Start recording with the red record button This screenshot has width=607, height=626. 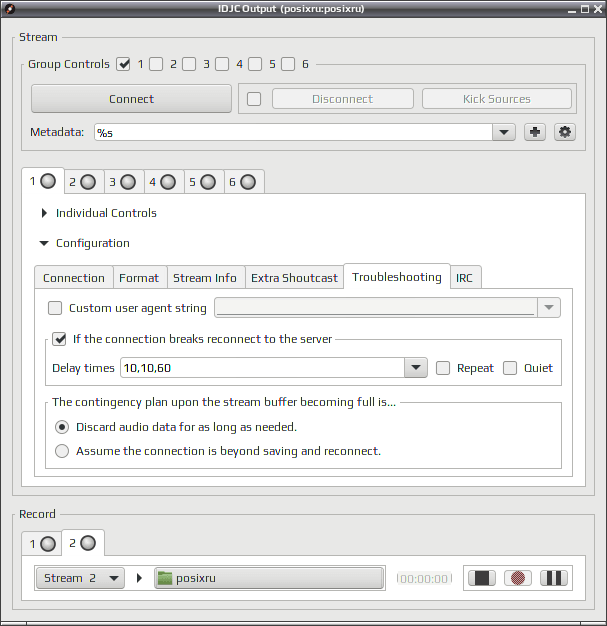[518, 578]
